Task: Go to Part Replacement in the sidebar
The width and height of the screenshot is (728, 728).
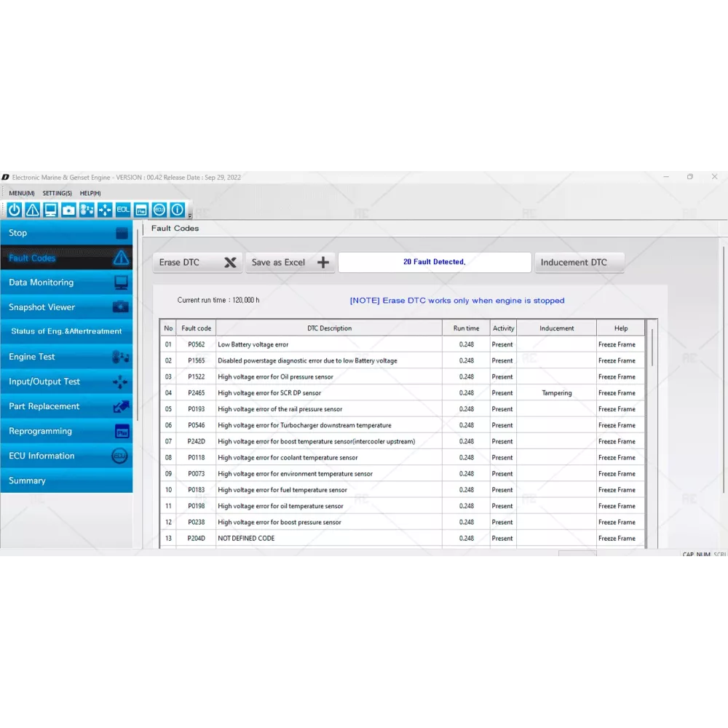Action: (x=66, y=406)
